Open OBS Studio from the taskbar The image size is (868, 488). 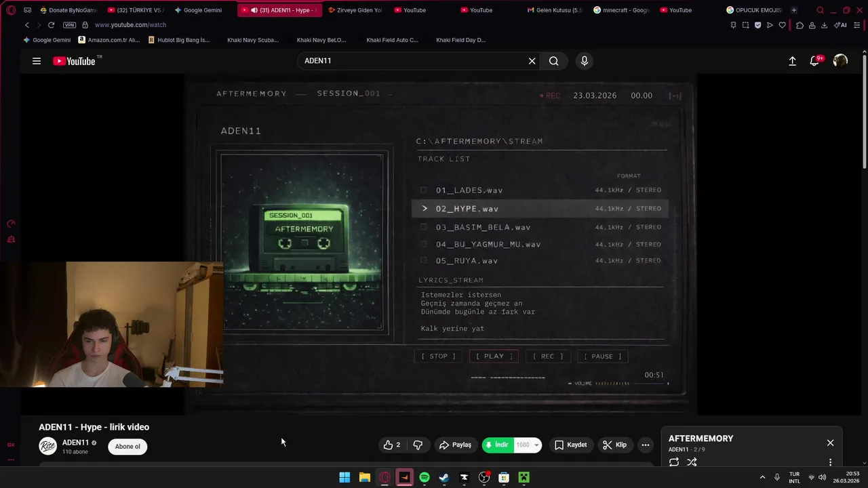[x=484, y=478]
